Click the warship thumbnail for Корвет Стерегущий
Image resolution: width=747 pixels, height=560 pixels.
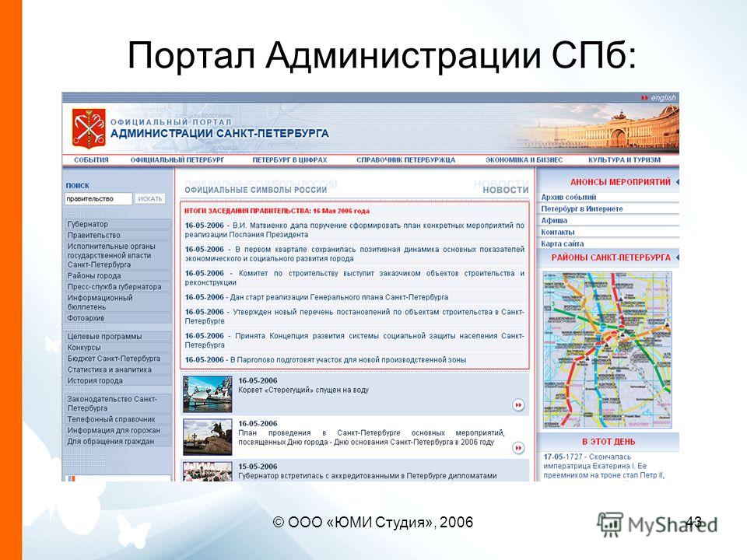pos(207,394)
